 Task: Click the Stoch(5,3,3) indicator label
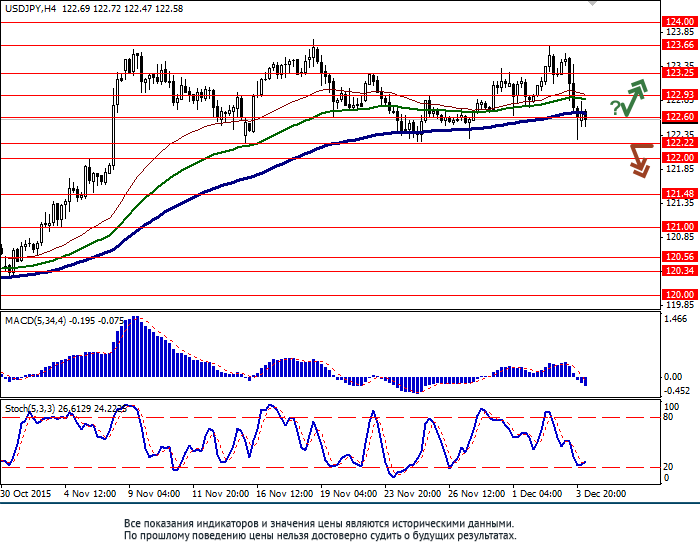[30, 409]
